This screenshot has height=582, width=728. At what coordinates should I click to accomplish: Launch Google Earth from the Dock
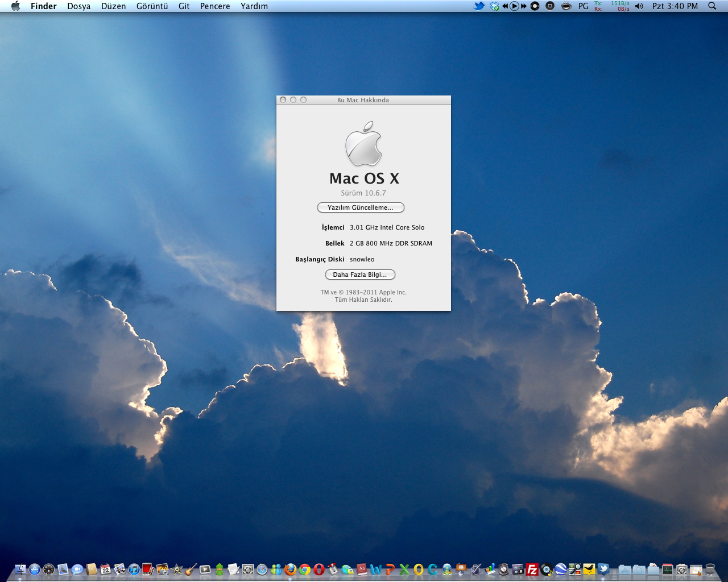(561, 569)
